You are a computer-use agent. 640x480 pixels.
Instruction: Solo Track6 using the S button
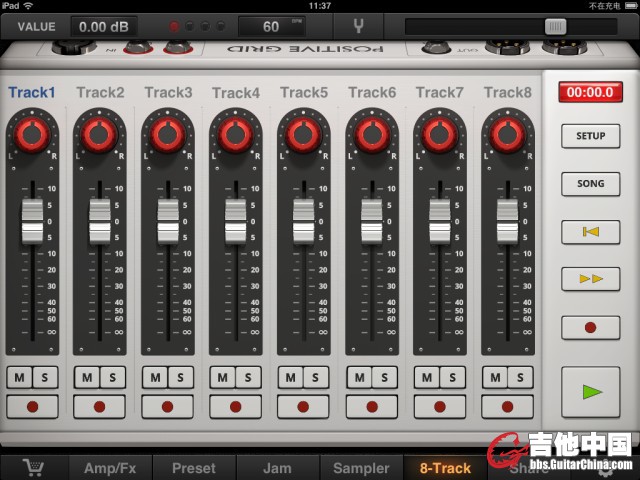tap(383, 378)
